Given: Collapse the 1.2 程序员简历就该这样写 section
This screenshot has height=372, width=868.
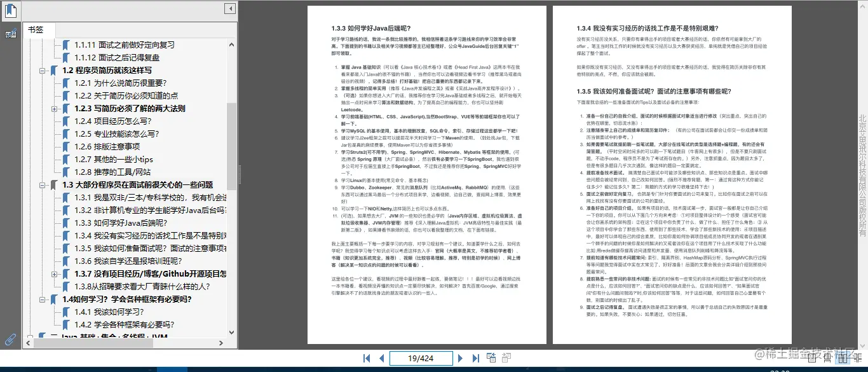Looking at the screenshot, I should 43,71.
